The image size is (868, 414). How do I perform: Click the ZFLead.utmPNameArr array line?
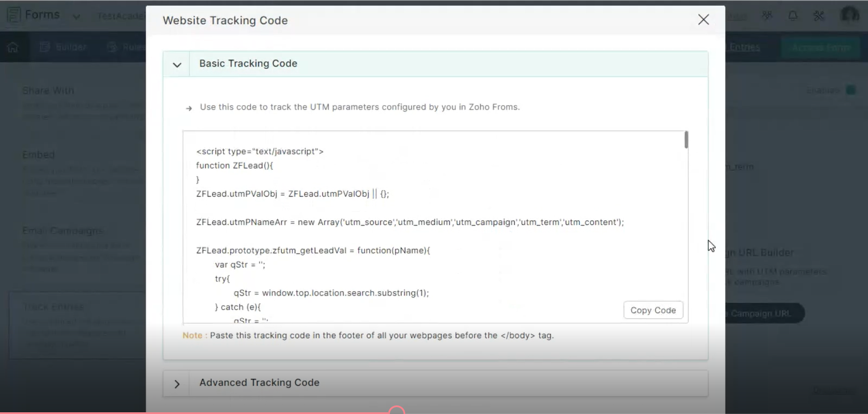[410, 222]
